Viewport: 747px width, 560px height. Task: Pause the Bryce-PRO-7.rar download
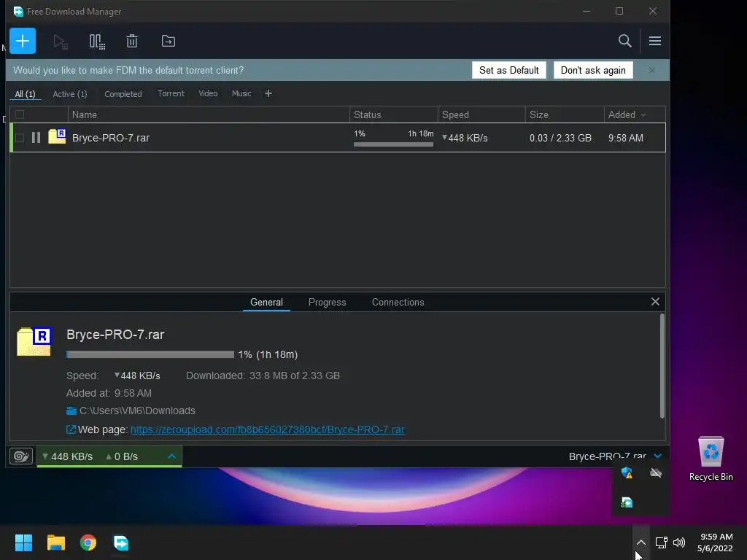(x=36, y=138)
